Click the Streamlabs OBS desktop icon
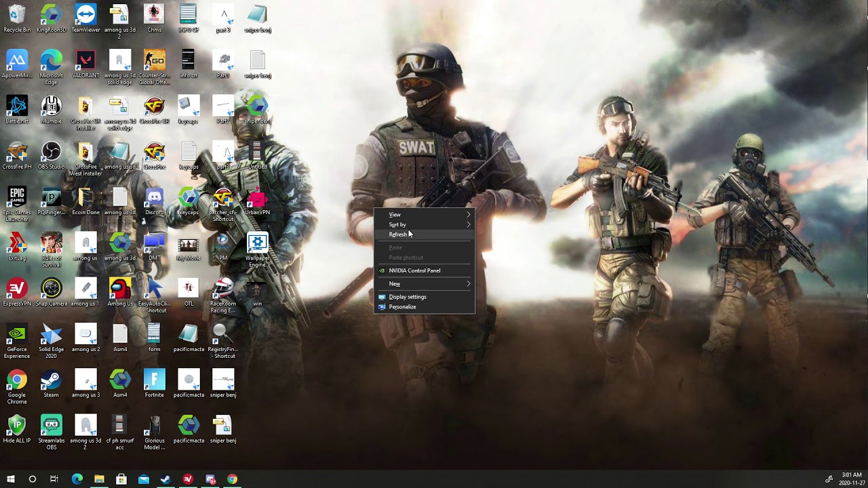 point(52,432)
